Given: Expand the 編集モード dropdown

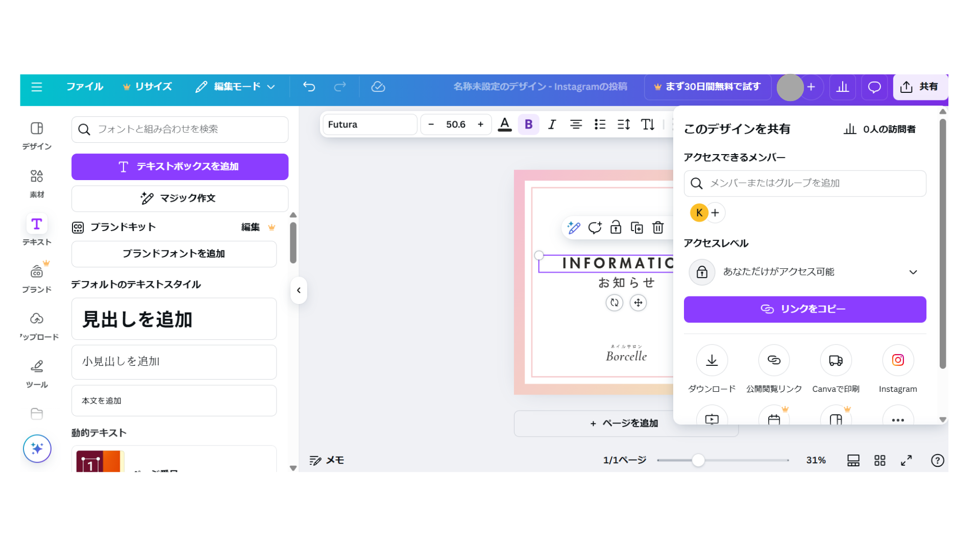Looking at the screenshot, I should [235, 87].
